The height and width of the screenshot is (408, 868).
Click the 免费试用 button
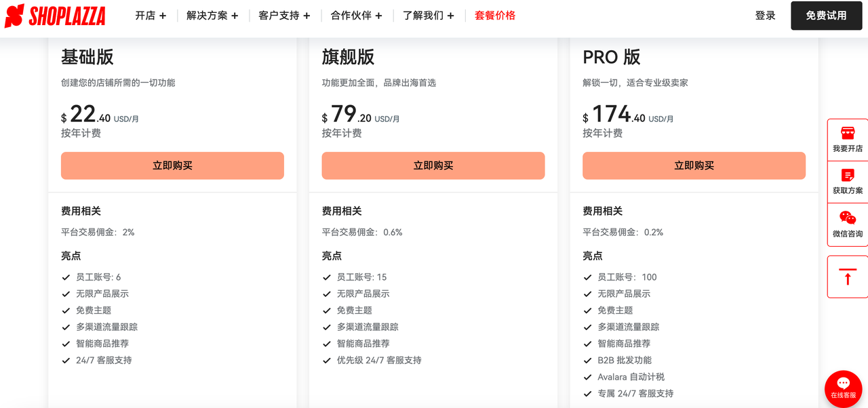coord(826,15)
